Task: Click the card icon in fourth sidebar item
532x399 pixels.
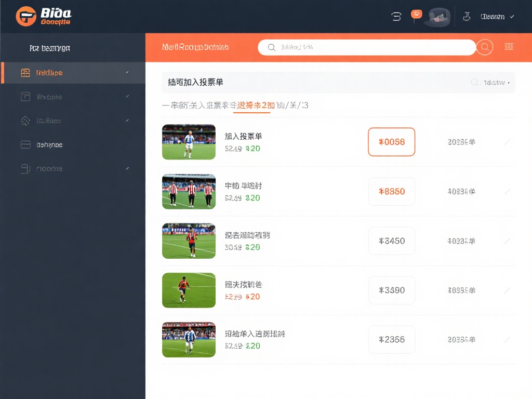Action: [25, 145]
